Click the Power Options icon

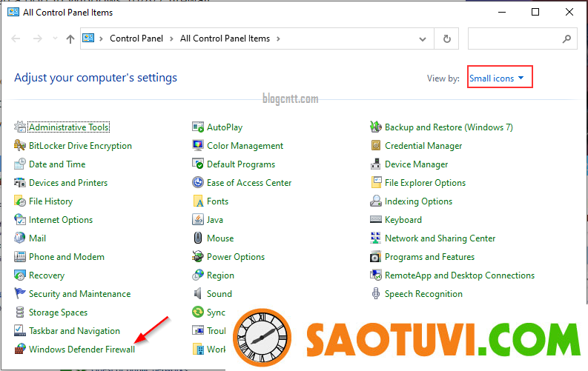198,256
